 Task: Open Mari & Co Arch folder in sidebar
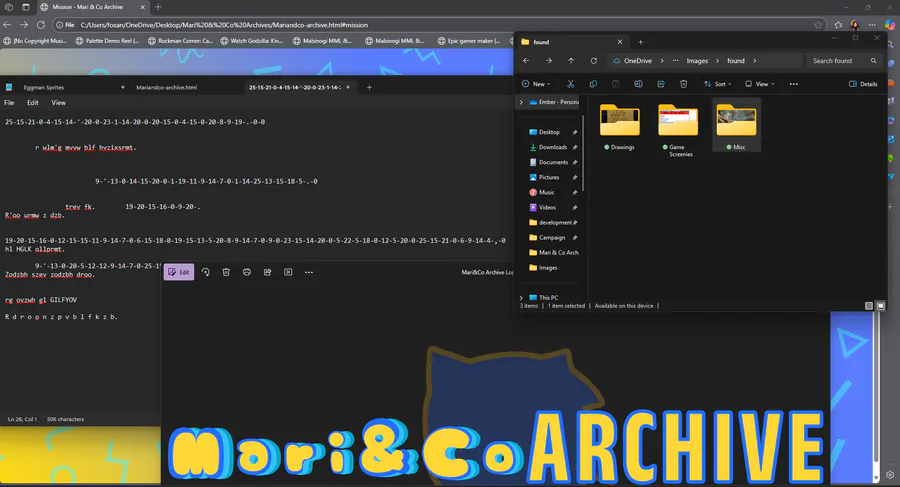coord(552,252)
